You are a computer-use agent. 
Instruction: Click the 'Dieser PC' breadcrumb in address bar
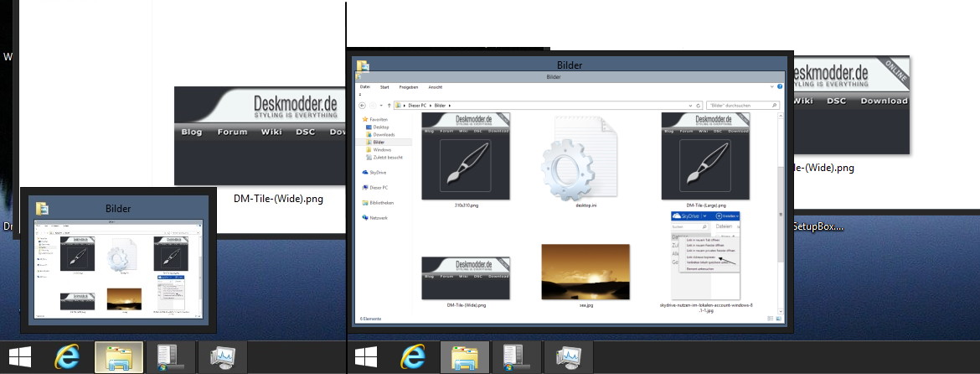pyautogui.click(x=417, y=106)
